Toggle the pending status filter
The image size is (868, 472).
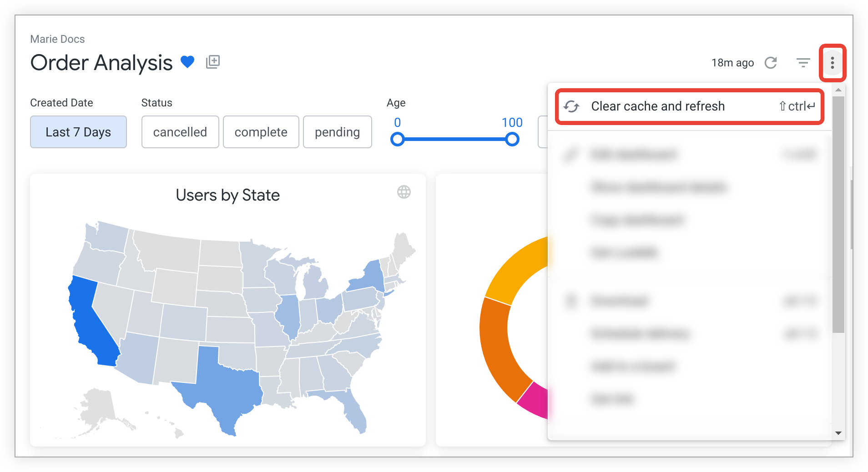(337, 132)
